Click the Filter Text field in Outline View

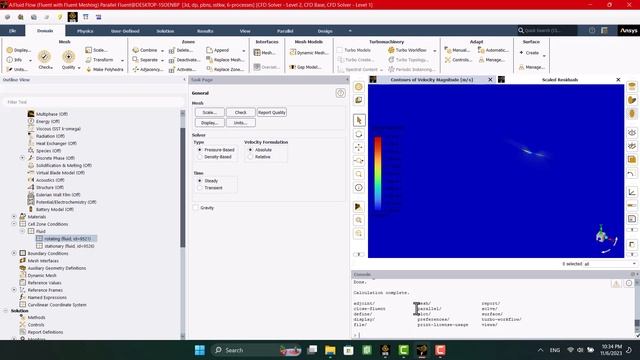92,102
